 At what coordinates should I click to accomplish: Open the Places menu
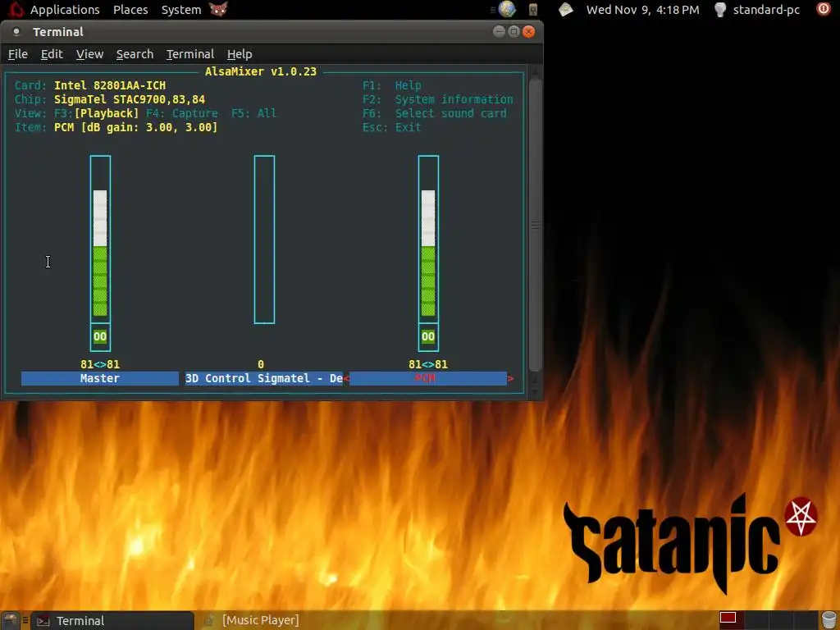pos(130,10)
